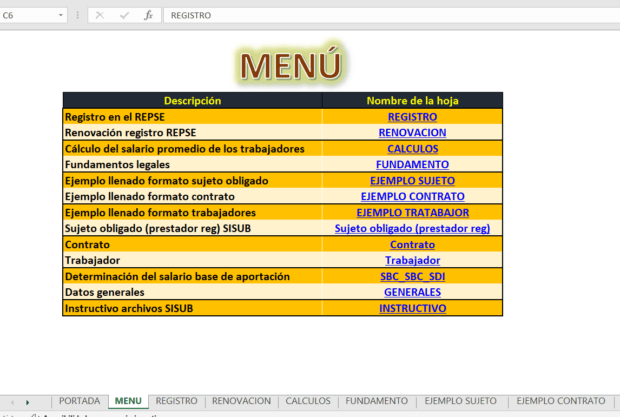This screenshot has height=417, width=620.
Task: Switch to the PORTADA sheet tab
Action: (x=79, y=401)
